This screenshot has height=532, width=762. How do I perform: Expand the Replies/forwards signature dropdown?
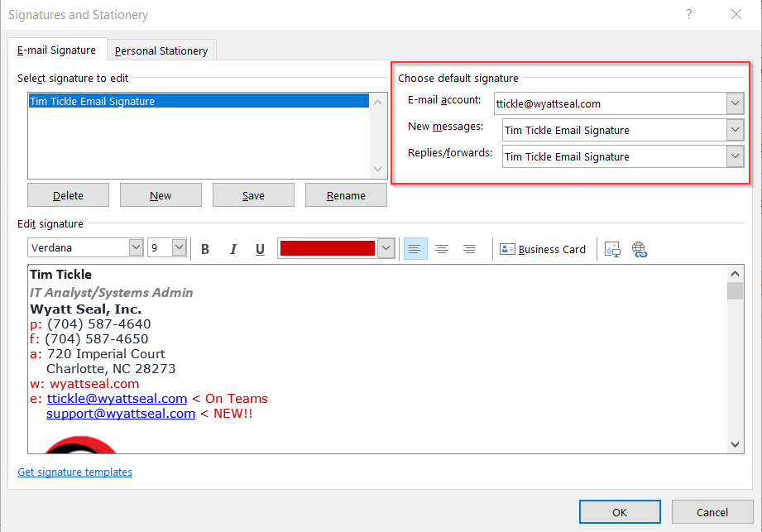click(736, 156)
